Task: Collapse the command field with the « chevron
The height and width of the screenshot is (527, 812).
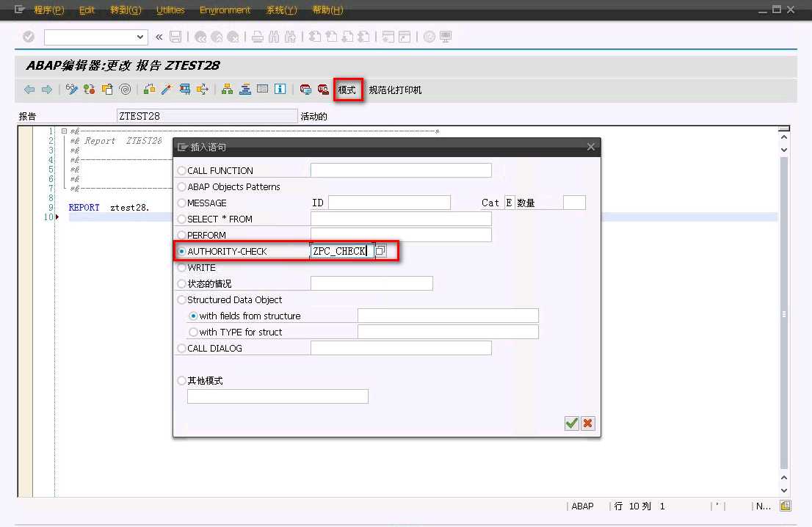Action: pos(159,37)
